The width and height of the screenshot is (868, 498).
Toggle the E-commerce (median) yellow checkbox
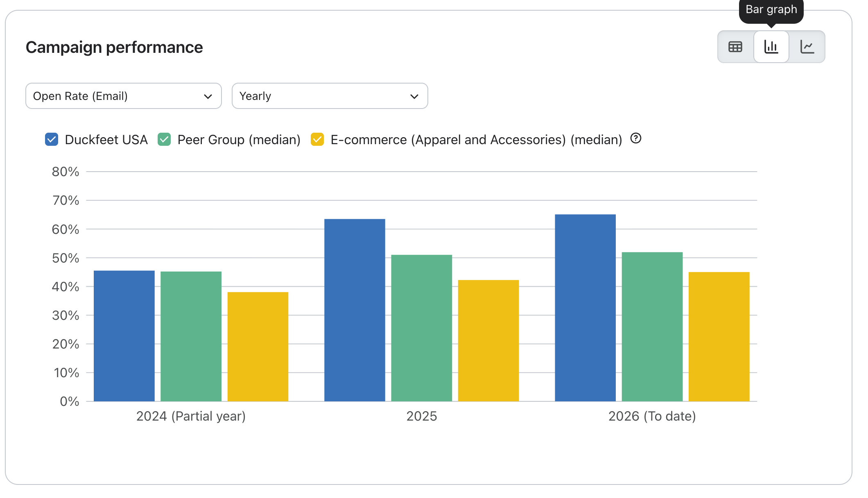click(x=317, y=139)
